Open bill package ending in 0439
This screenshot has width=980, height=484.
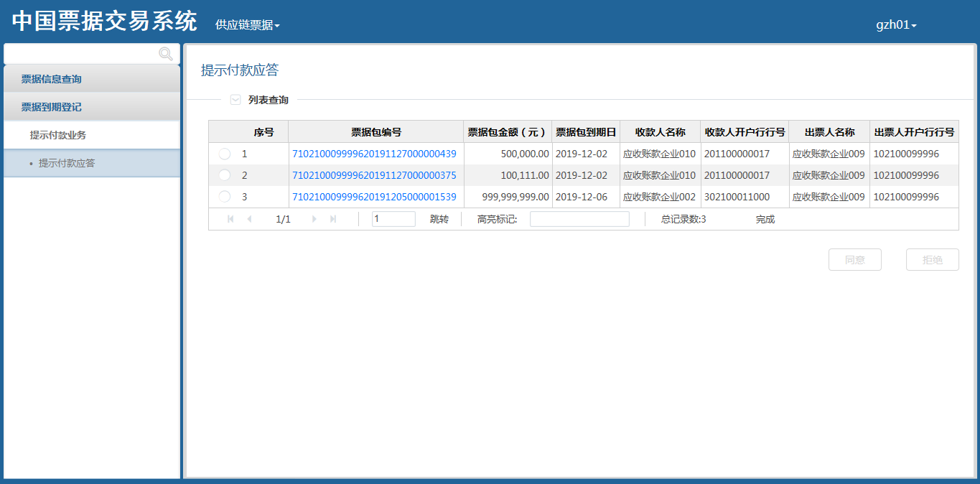374,154
